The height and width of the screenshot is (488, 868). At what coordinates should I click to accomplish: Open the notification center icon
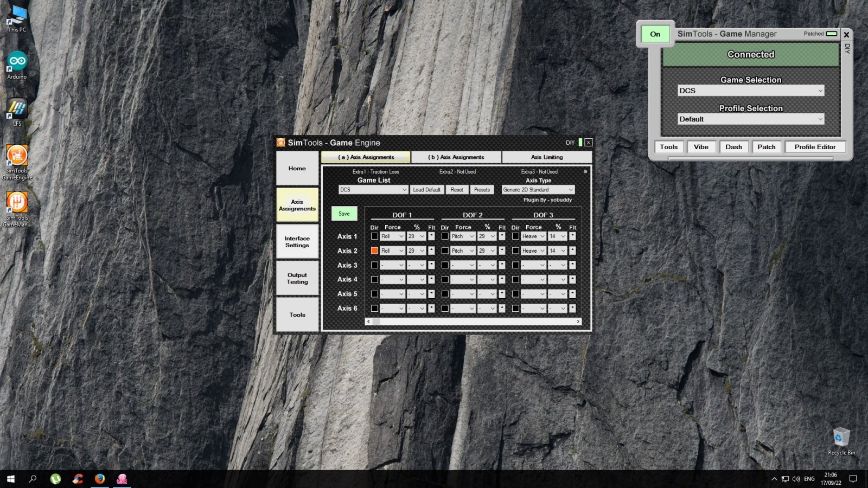[853, 479]
